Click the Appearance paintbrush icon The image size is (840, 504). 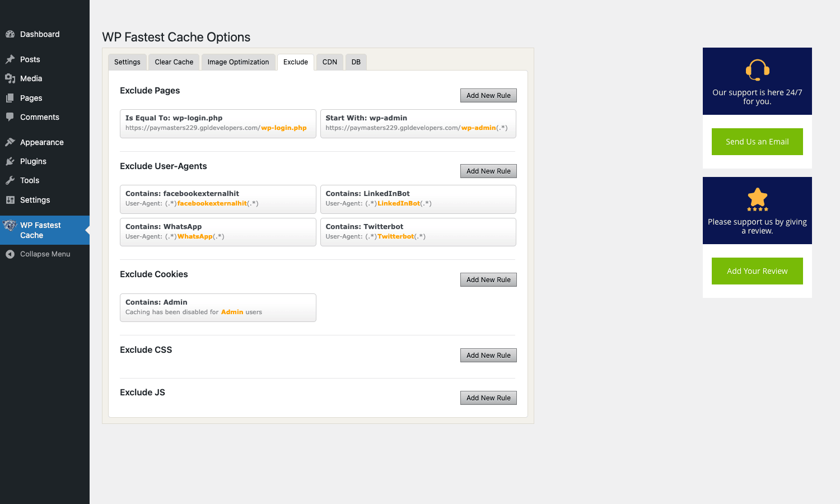coord(10,142)
